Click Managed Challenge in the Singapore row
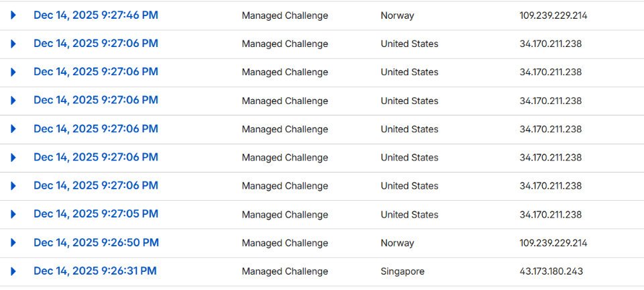The width and height of the screenshot is (644, 290). tap(285, 271)
